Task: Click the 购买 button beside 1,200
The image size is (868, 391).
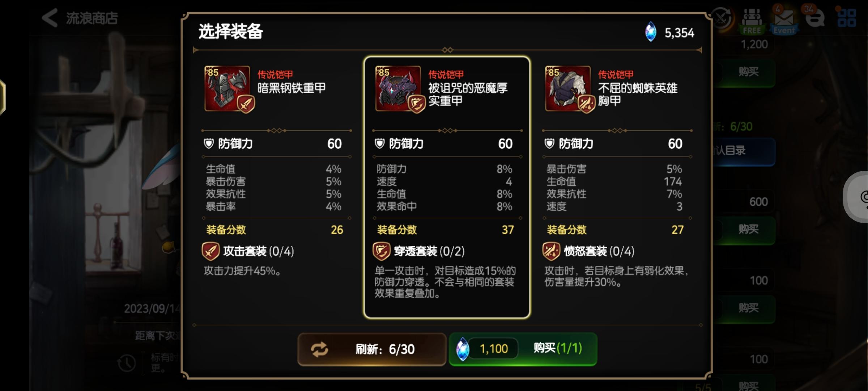Action: tap(748, 72)
